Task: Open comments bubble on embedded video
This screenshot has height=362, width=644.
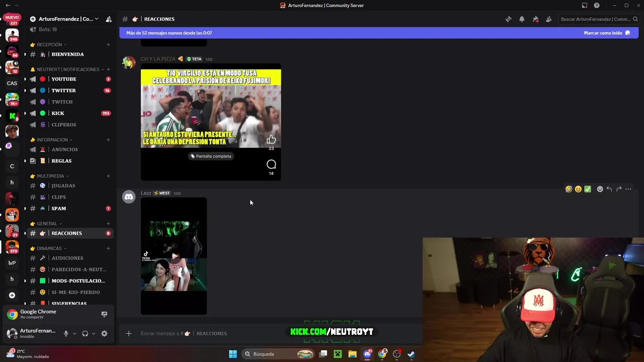Action: pyautogui.click(x=271, y=164)
